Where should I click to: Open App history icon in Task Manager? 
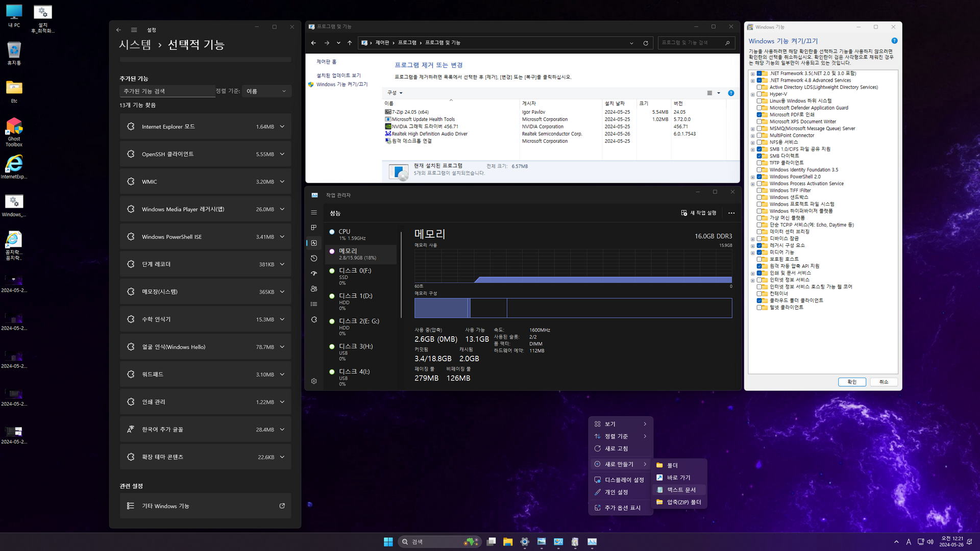coord(314,258)
